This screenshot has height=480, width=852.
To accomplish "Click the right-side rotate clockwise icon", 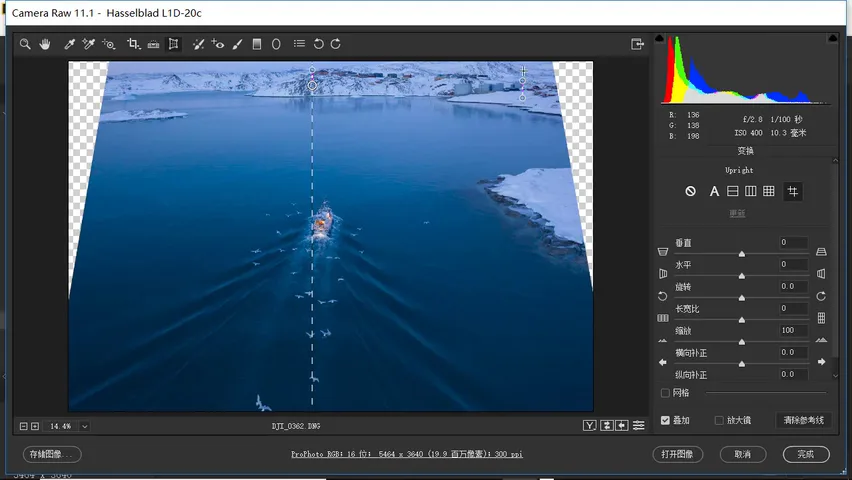I will 821,296.
